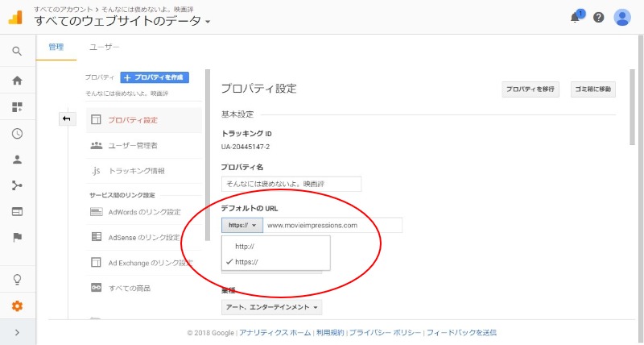This screenshot has width=644, height=345.
Task: Open the Admin gear icon
Action: 17,306
